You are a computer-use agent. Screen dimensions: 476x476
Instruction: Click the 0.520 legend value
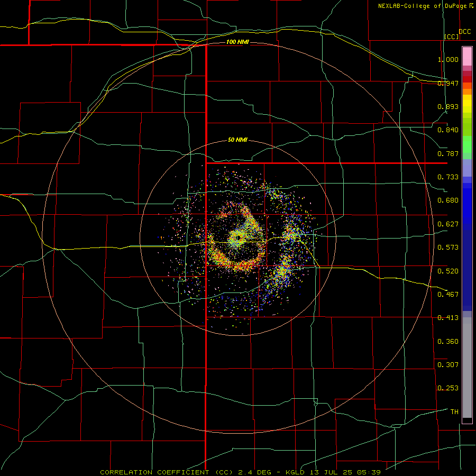click(x=448, y=271)
